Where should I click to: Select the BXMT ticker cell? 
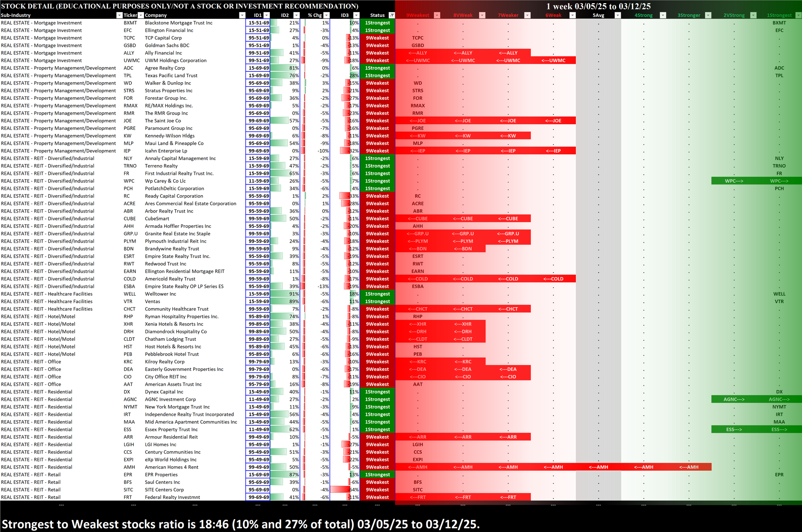130,23
